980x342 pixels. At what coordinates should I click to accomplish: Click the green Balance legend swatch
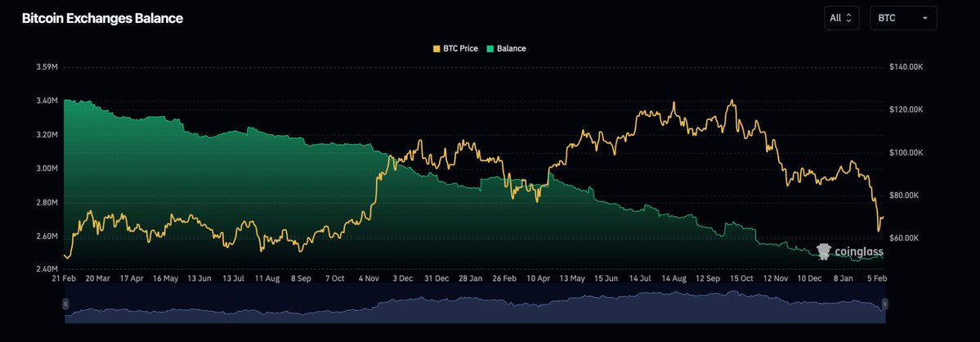coord(490,48)
